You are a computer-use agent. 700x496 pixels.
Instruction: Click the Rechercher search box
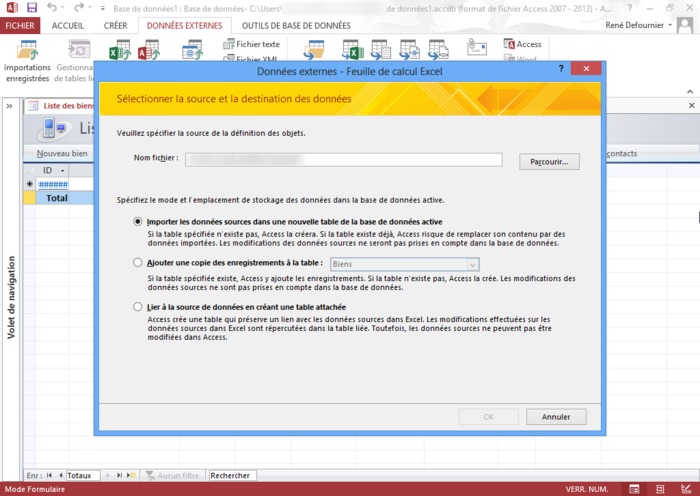(233, 475)
